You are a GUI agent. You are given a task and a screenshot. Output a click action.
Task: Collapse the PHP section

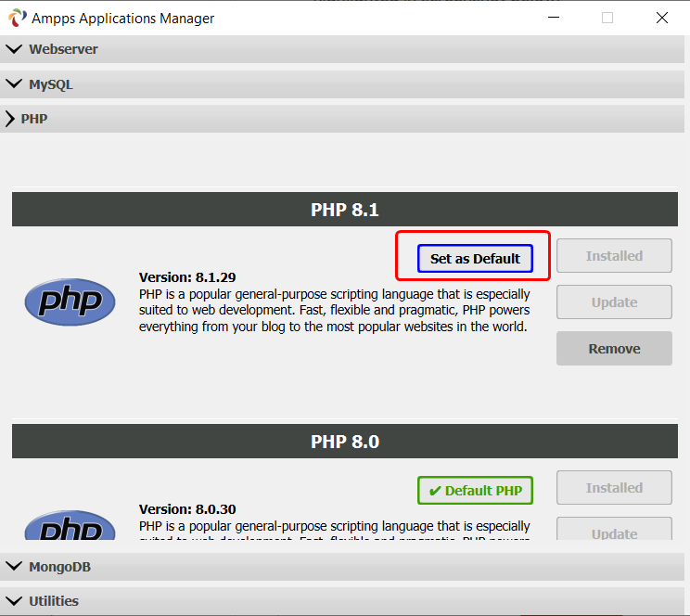click(x=342, y=119)
